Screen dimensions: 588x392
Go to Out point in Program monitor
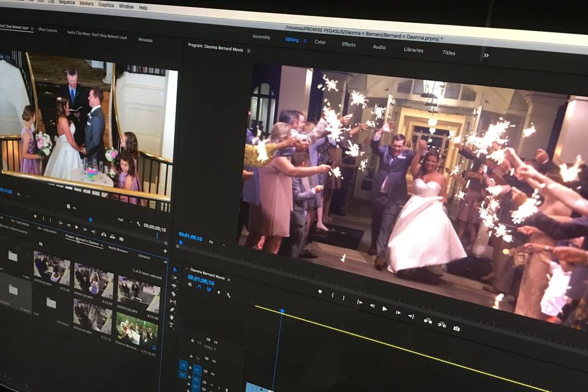[x=412, y=316]
